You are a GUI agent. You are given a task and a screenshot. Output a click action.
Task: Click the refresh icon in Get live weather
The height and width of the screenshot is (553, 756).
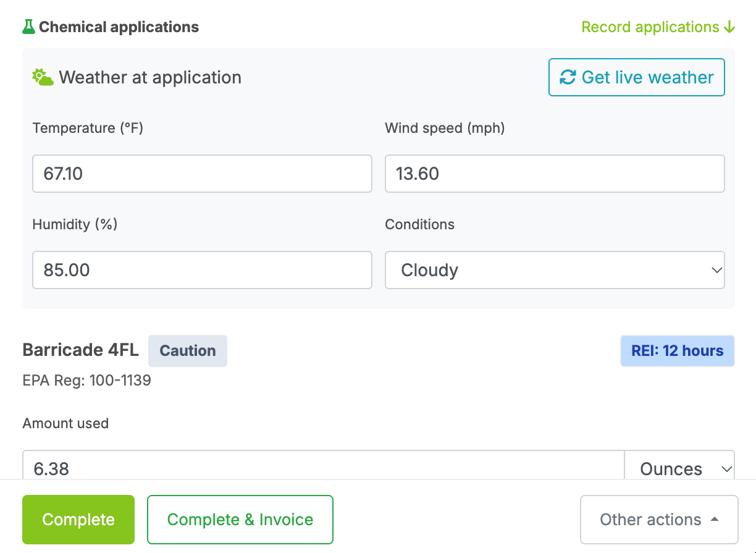pyautogui.click(x=568, y=77)
